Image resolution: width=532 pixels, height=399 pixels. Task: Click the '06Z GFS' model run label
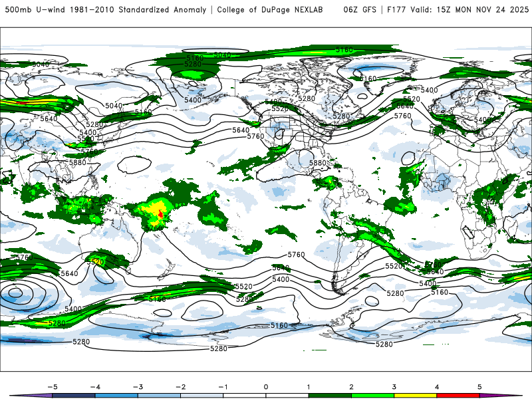pyautogui.click(x=360, y=10)
